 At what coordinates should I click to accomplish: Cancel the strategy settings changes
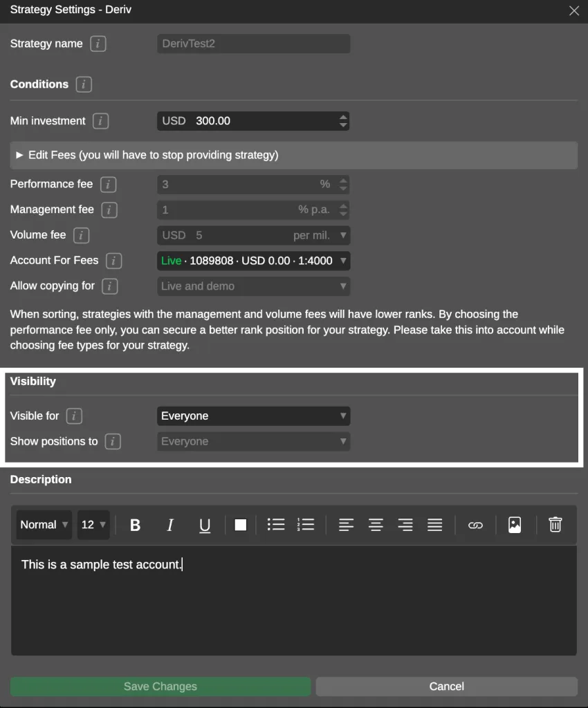point(446,686)
